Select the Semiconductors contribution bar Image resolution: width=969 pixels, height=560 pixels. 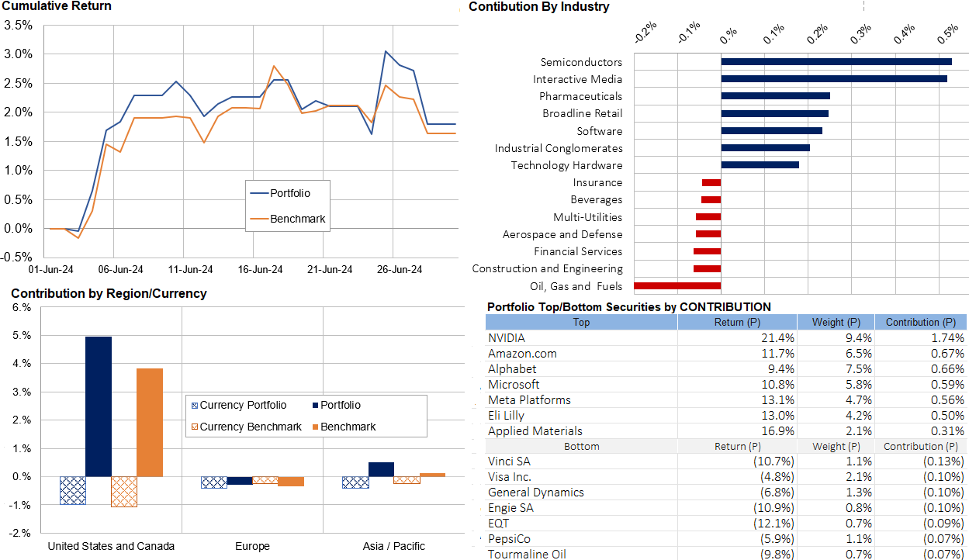click(836, 62)
